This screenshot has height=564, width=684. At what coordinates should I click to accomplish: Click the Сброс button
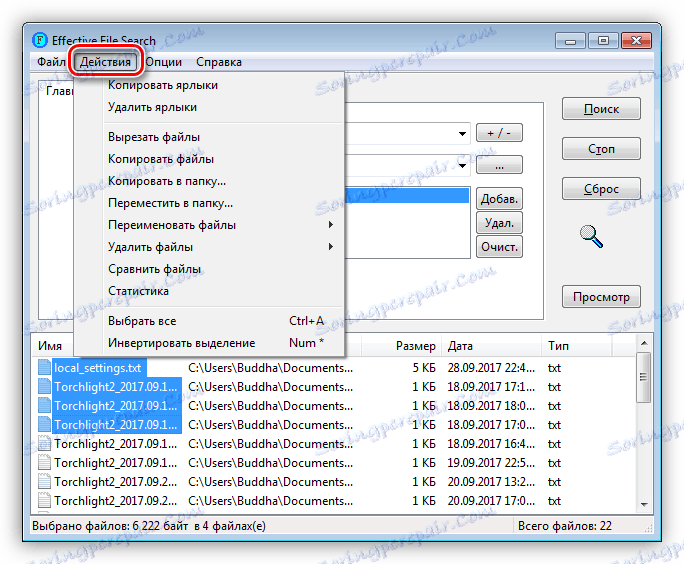tap(601, 188)
